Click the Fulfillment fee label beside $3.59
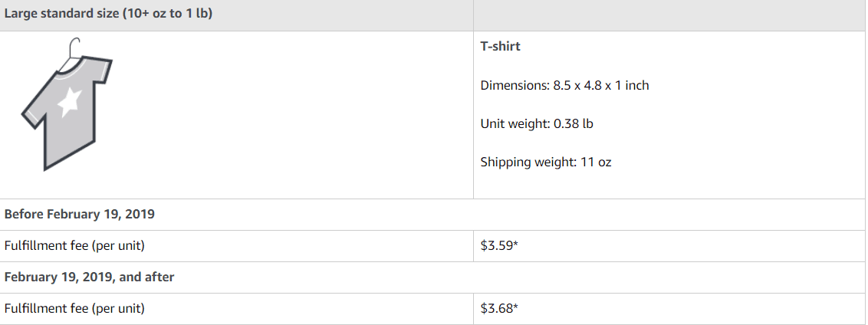 click(74, 246)
